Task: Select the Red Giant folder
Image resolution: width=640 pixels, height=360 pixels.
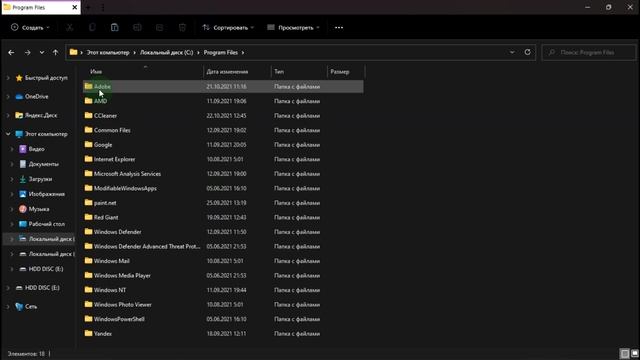Action: pyautogui.click(x=223, y=217)
